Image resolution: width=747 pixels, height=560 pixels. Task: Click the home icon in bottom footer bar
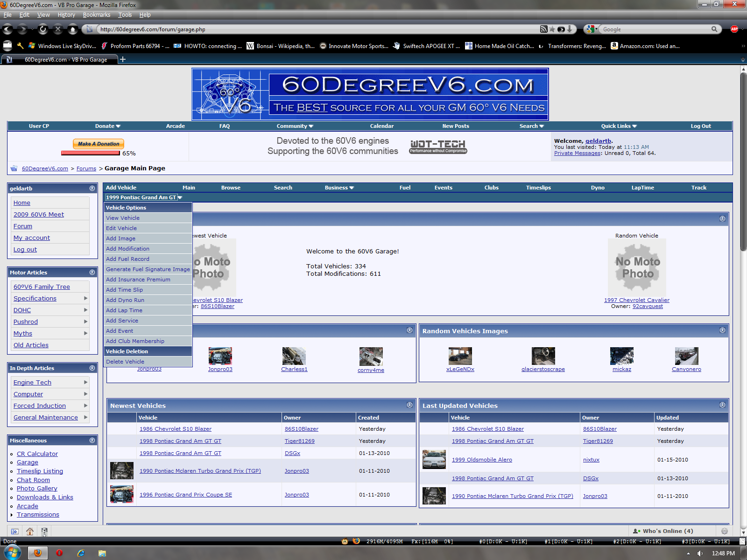pos(30,531)
